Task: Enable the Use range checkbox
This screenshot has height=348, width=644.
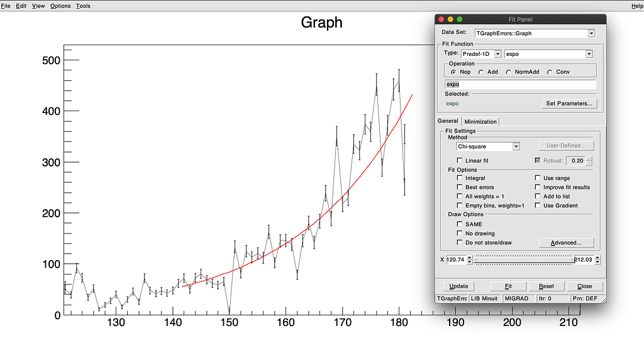Action: click(x=537, y=178)
